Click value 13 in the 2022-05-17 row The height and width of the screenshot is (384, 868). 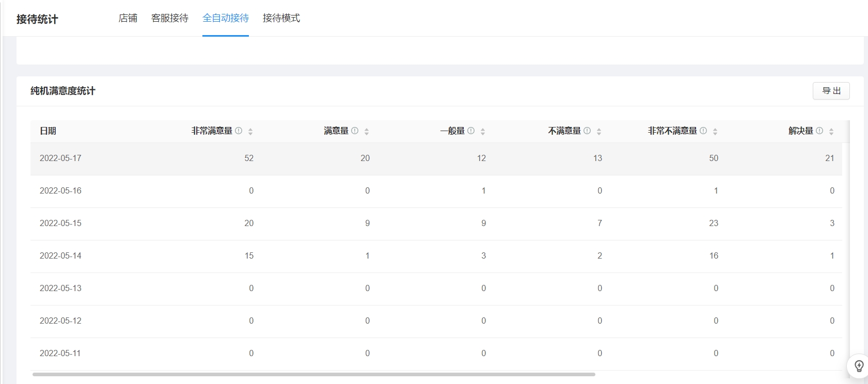tap(597, 158)
